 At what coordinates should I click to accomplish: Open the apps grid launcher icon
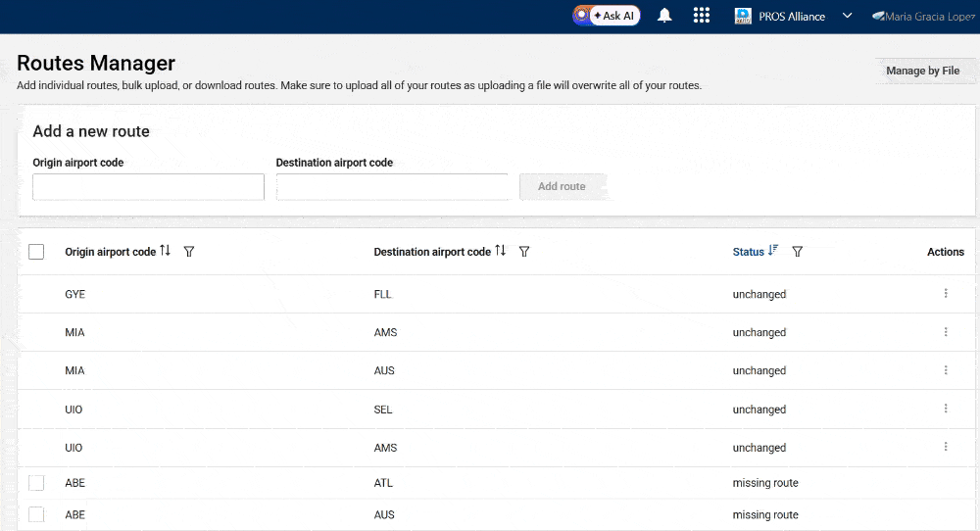tap(701, 16)
